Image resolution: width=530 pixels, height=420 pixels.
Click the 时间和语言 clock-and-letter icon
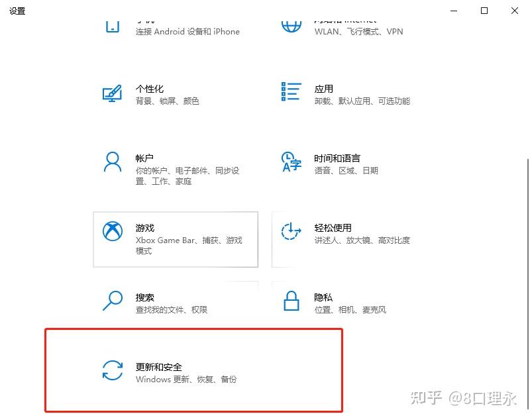pyautogui.click(x=291, y=162)
